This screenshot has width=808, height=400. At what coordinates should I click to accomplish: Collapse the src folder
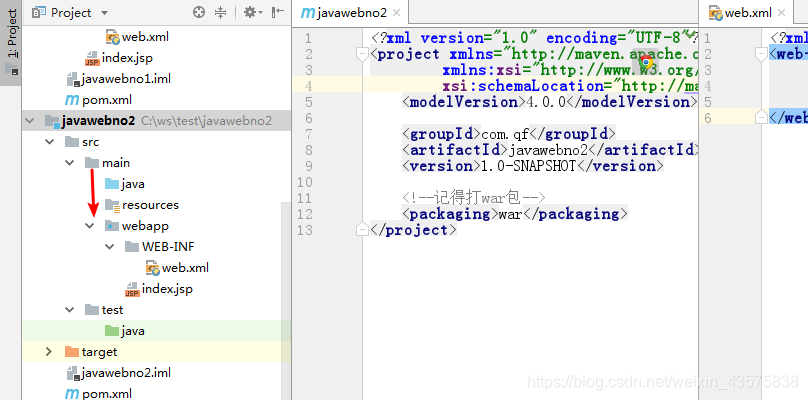(x=49, y=142)
